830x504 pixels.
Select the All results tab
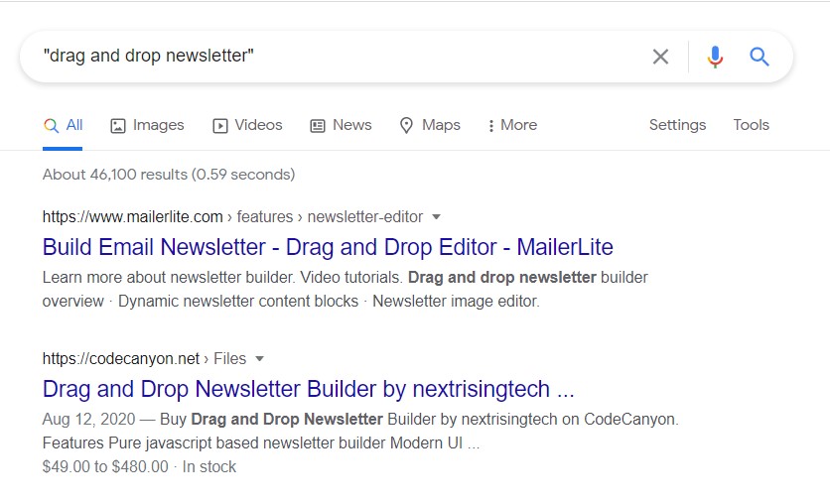64,125
